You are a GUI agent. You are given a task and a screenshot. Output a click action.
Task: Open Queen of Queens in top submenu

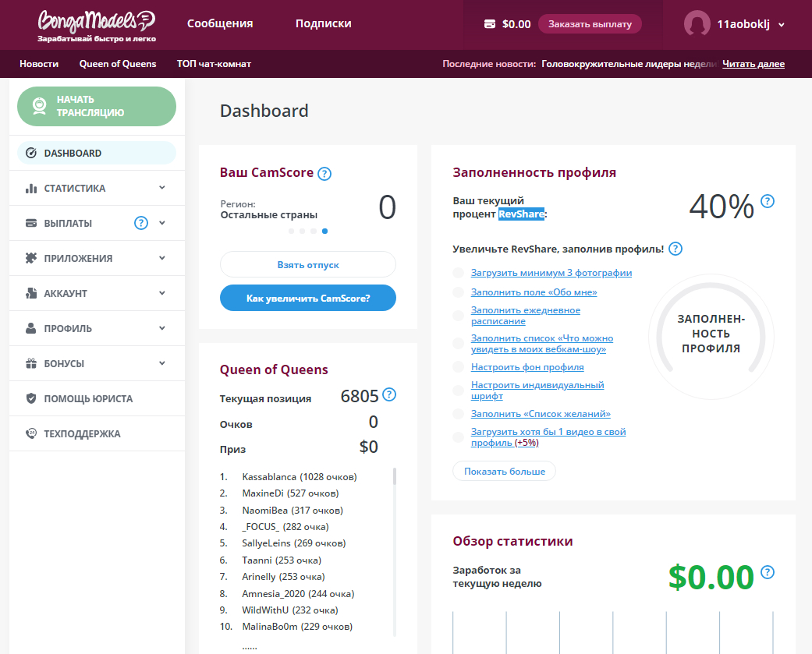point(118,64)
